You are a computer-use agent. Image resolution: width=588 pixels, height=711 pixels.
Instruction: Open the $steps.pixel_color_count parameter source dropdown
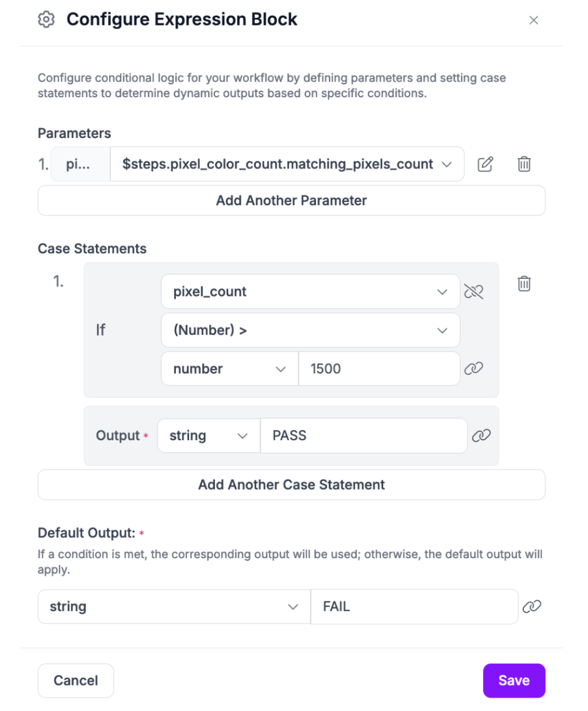[x=287, y=164]
